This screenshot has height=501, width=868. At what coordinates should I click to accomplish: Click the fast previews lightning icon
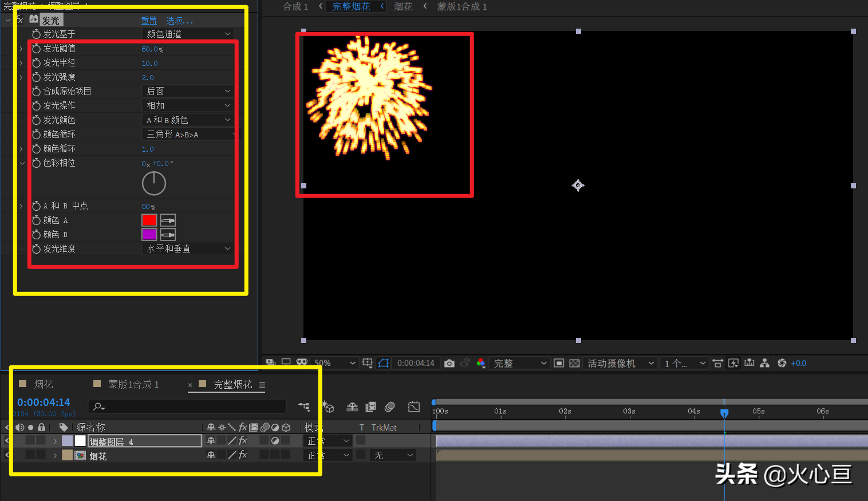(733, 363)
